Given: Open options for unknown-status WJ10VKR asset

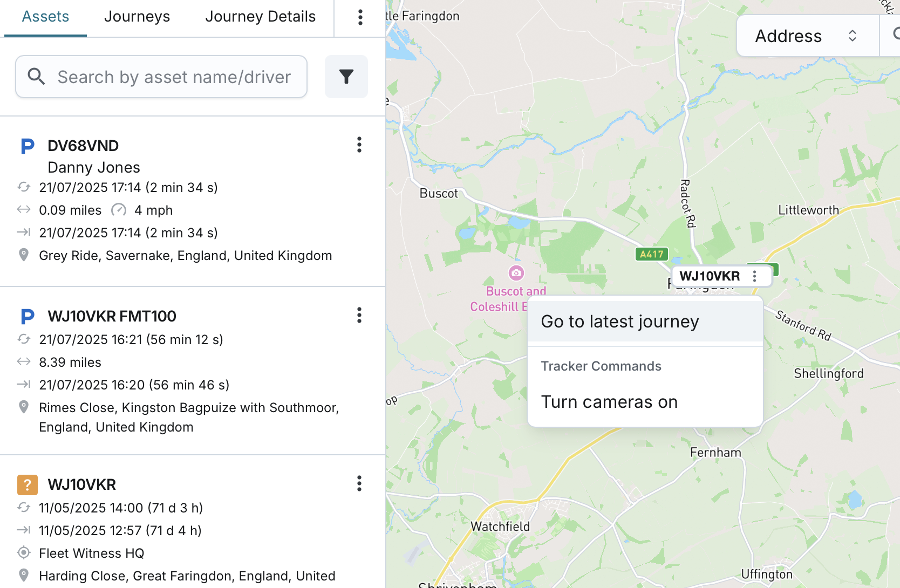Looking at the screenshot, I should [x=359, y=483].
